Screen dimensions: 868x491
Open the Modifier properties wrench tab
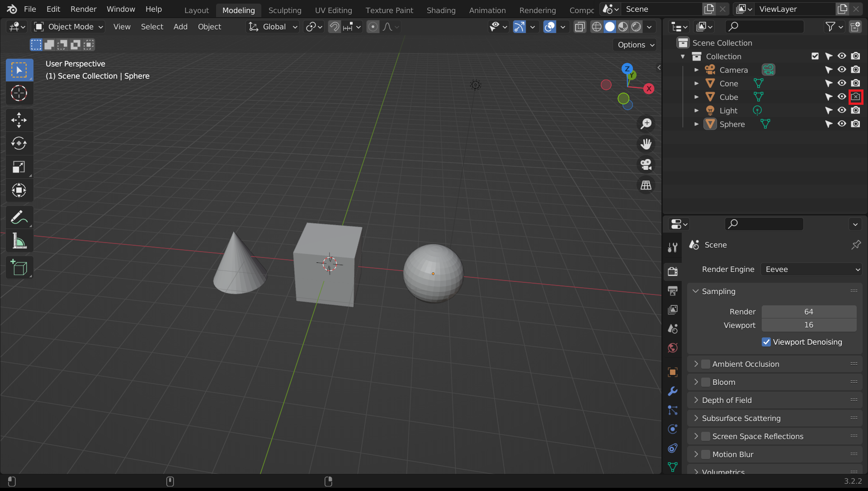click(673, 391)
